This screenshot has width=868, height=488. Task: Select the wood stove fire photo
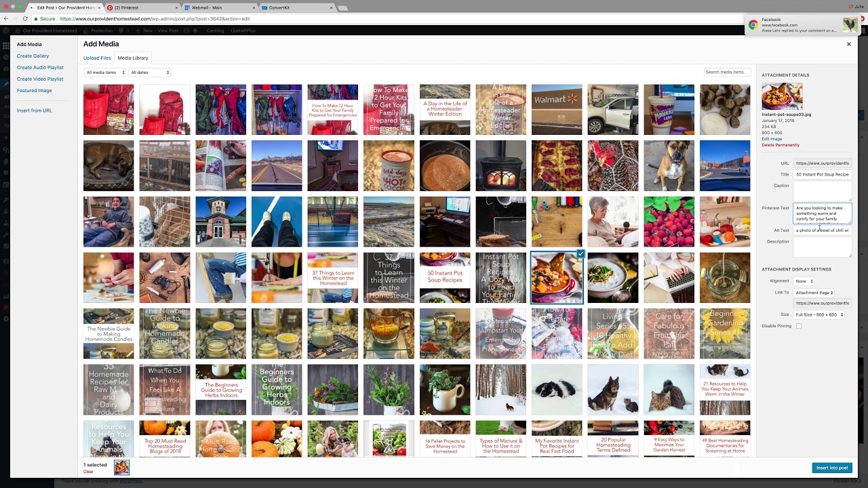[500, 166]
